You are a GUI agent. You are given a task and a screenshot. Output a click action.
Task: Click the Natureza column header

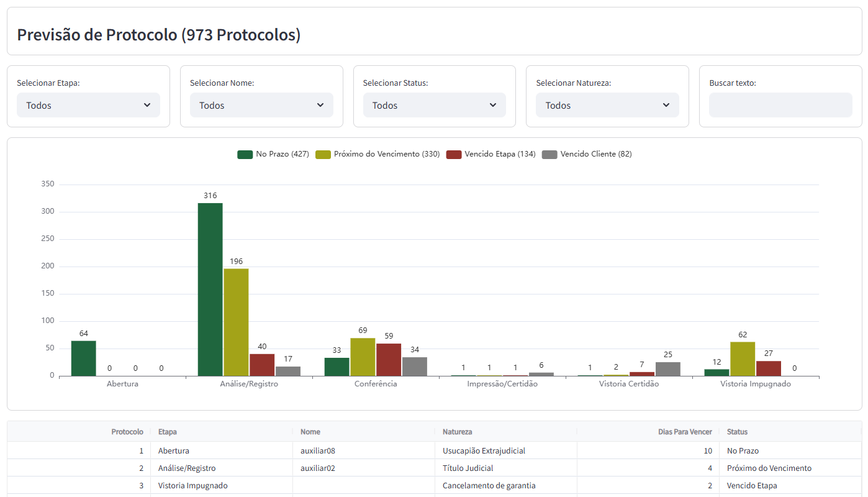click(x=457, y=432)
